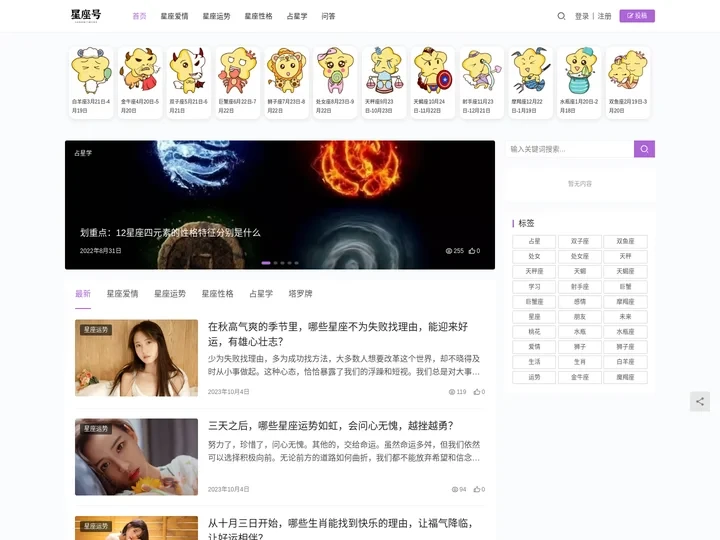Open thumbnail image of 秋高气爽 article
The width and height of the screenshot is (720, 540).
[136, 358]
